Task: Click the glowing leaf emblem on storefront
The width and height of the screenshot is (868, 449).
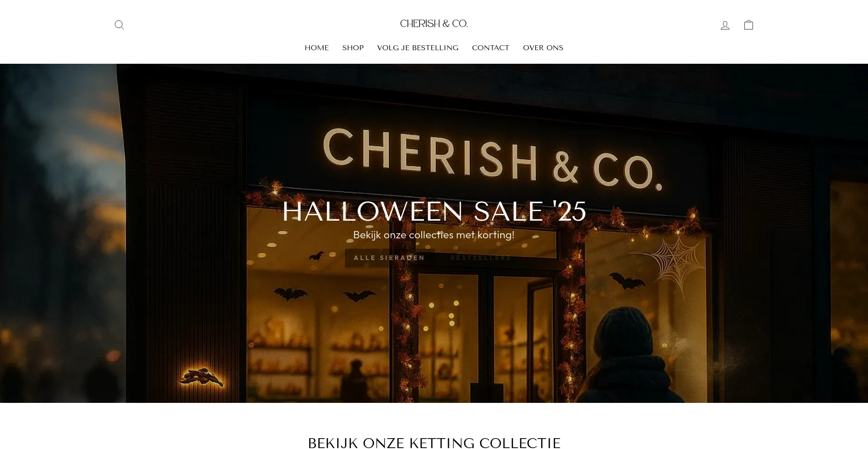Action: 202,378
